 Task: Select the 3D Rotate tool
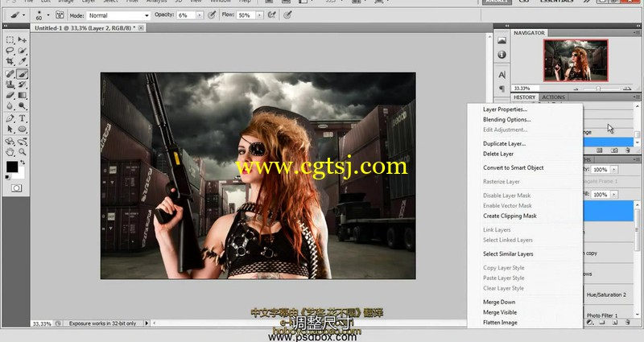(10, 142)
